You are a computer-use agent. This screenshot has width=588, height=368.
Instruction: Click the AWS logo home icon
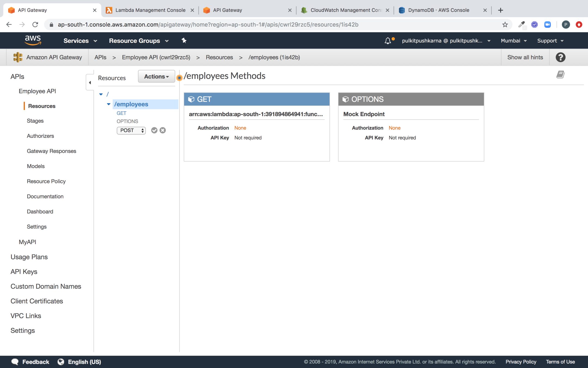(33, 40)
